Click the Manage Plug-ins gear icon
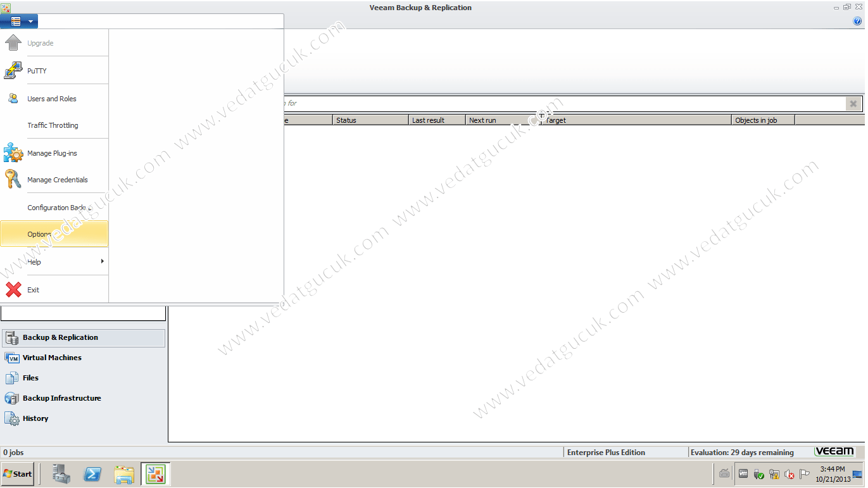This screenshot has width=868, height=488. (13, 153)
